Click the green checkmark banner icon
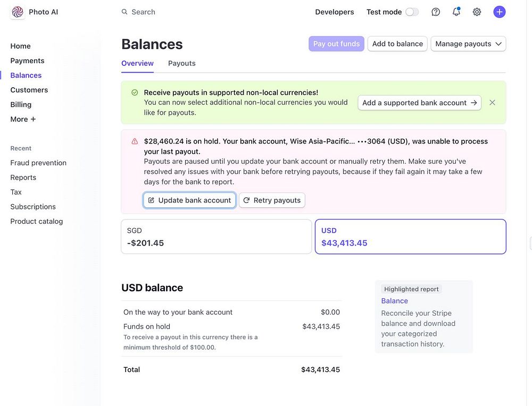The width and height of the screenshot is (532, 406). [x=135, y=92]
